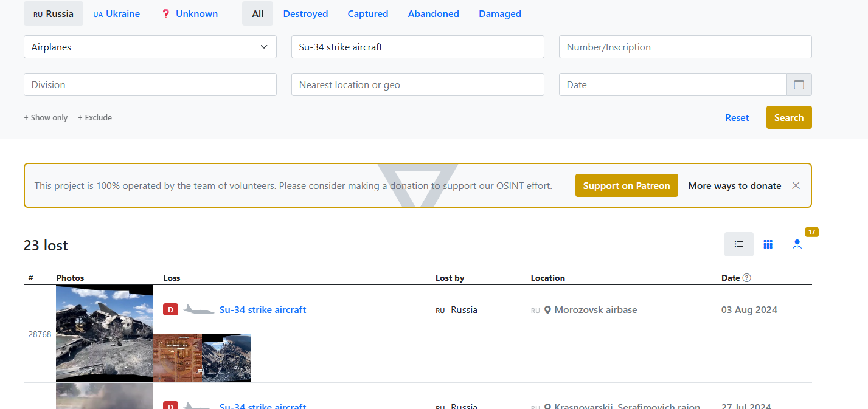The height and width of the screenshot is (409, 868).
Task: Switch to list view layout
Action: coord(738,244)
